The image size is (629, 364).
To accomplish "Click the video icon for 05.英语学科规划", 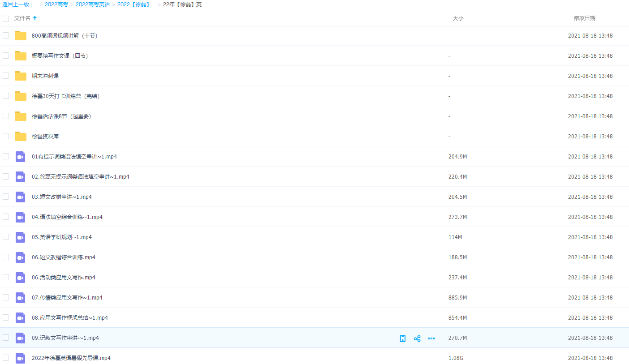I will [x=21, y=237].
